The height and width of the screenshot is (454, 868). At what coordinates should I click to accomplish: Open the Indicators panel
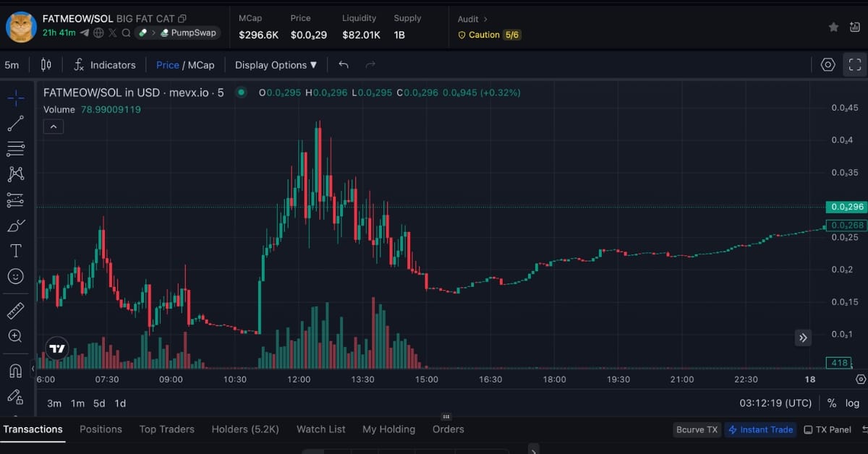[x=104, y=65]
